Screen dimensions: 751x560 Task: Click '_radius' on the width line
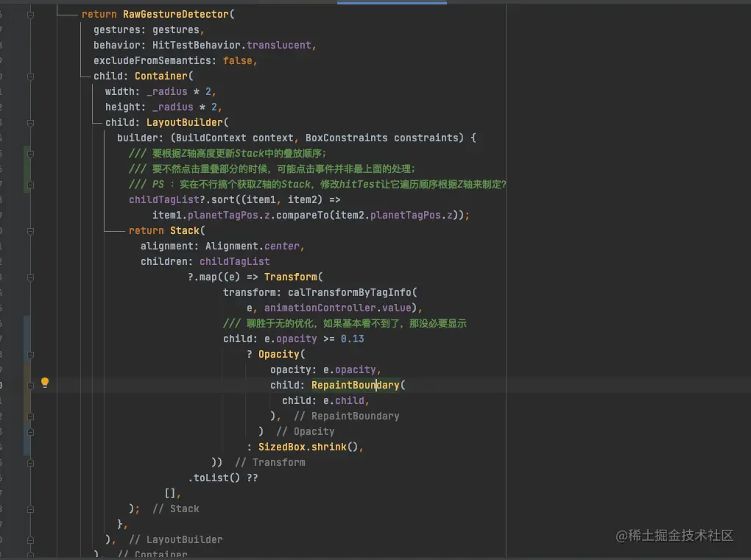coord(167,91)
